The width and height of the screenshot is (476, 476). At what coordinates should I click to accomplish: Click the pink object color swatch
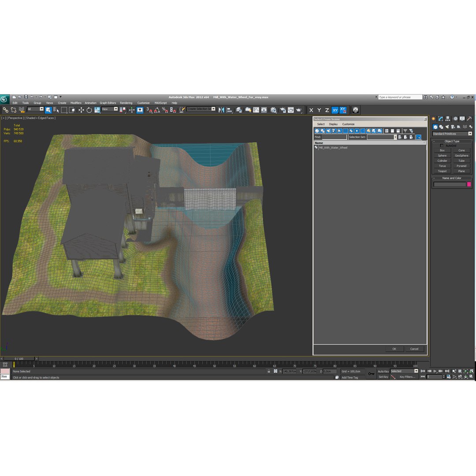coord(469,184)
